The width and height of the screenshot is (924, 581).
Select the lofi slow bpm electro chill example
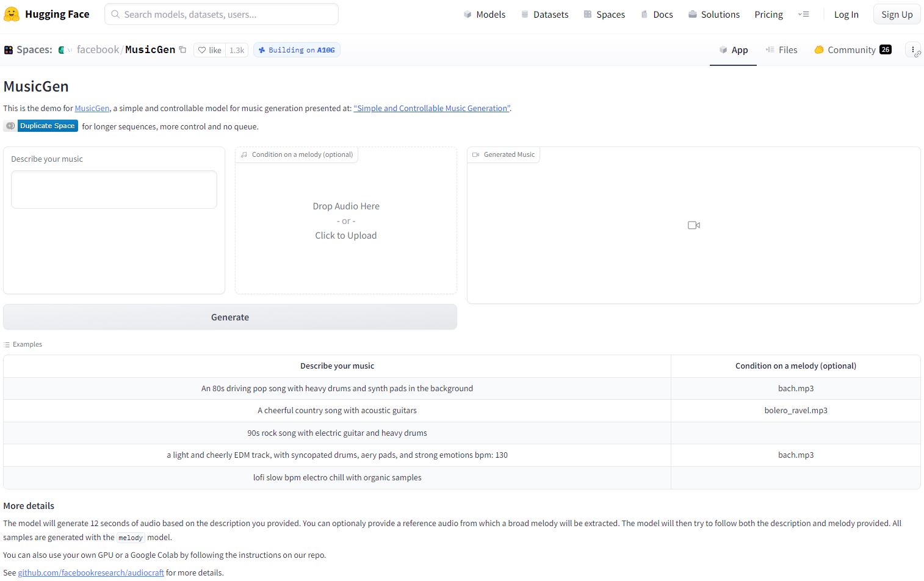pyautogui.click(x=337, y=478)
